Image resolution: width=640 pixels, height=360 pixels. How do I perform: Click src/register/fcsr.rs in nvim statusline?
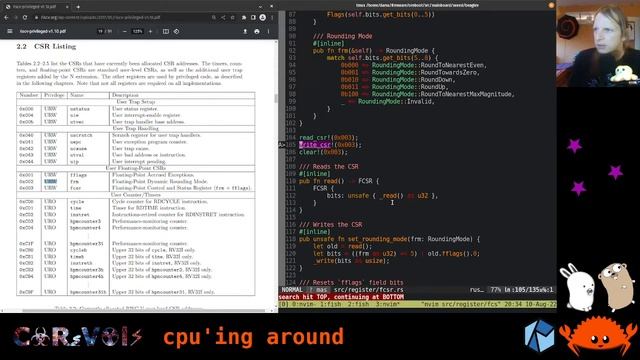click(369, 290)
